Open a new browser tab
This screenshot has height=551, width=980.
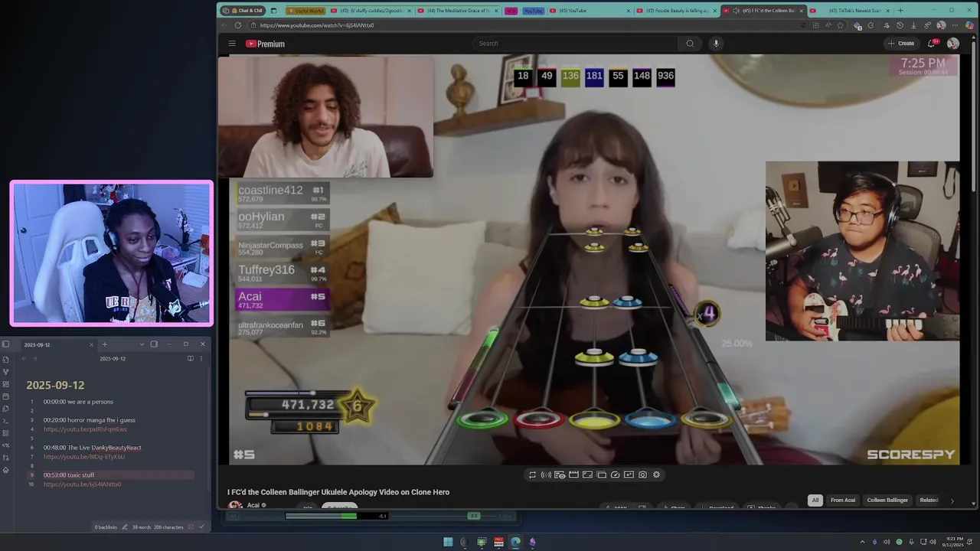[x=900, y=11]
